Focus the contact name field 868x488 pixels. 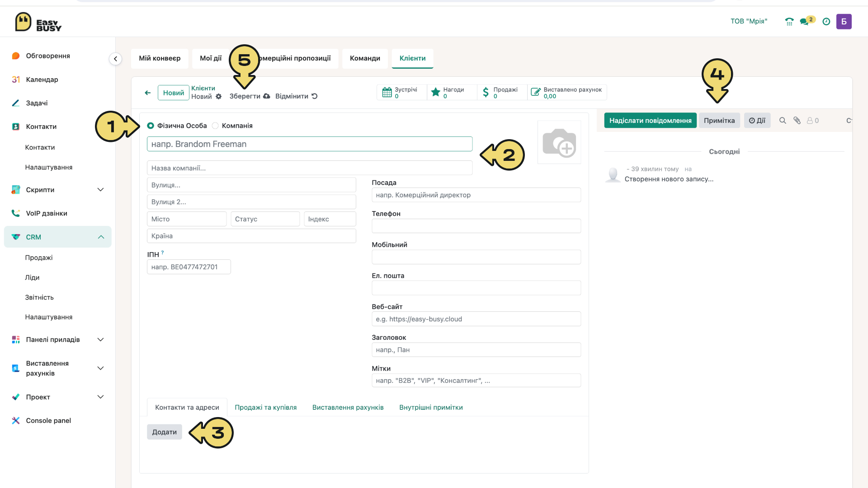[310, 144]
